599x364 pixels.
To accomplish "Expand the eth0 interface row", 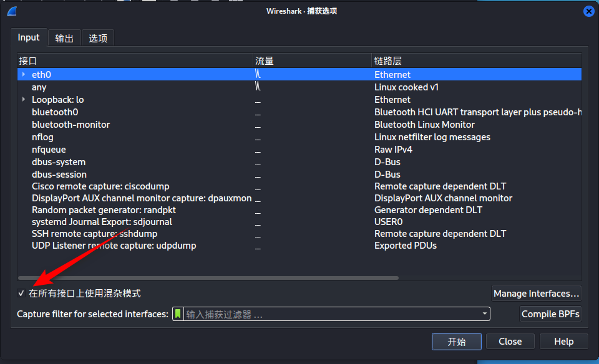I will (24, 74).
